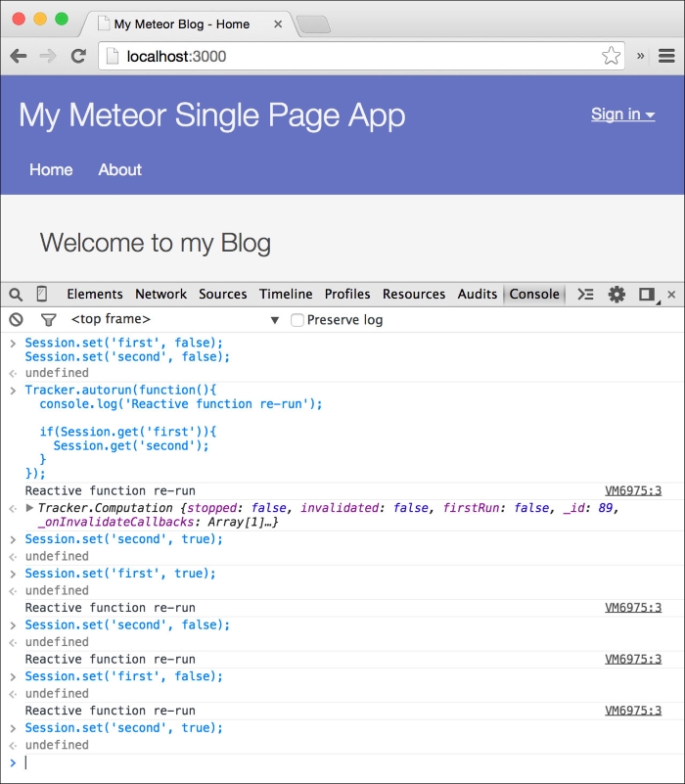The width and height of the screenshot is (685, 784).
Task: Switch to the Network panel
Action: (x=161, y=294)
